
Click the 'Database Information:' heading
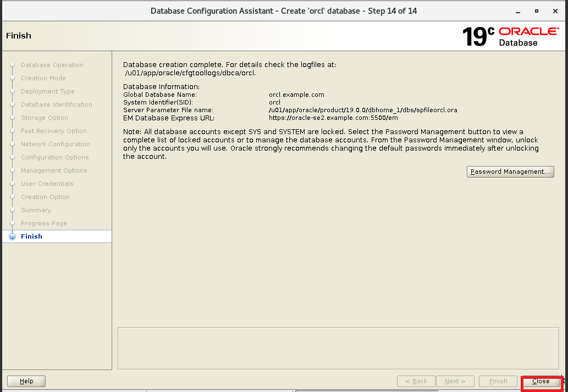pos(161,86)
